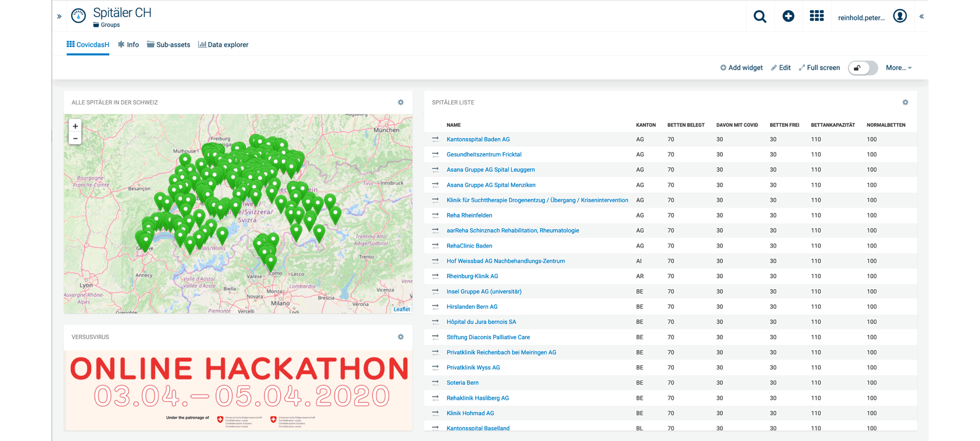Click the Edit dashboard button
Viewport: 980px width, 441px height.
(x=781, y=68)
